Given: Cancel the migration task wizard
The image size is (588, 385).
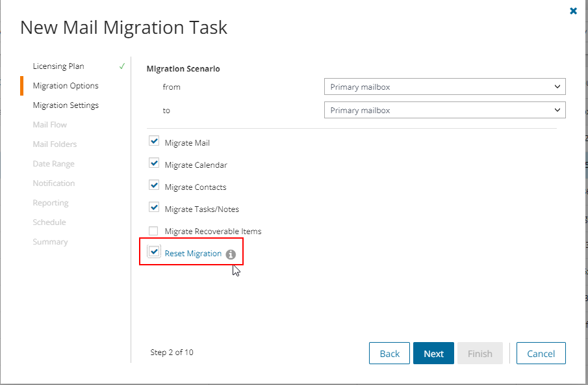Looking at the screenshot, I should pyautogui.click(x=541, y=353).
